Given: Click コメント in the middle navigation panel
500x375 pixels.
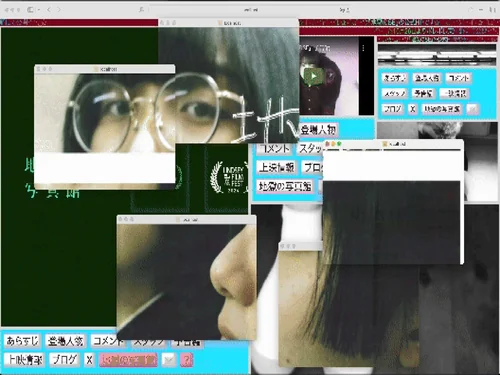Looking at the screenshot, I should coord(274,149).
